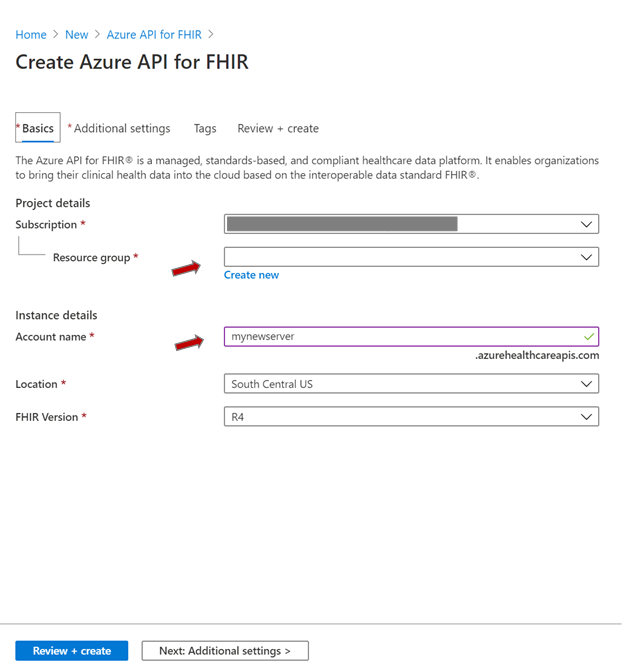Click the '.azurehealthcareapis.com' suffix text
The image size is (624, 665).
point(537,355)
